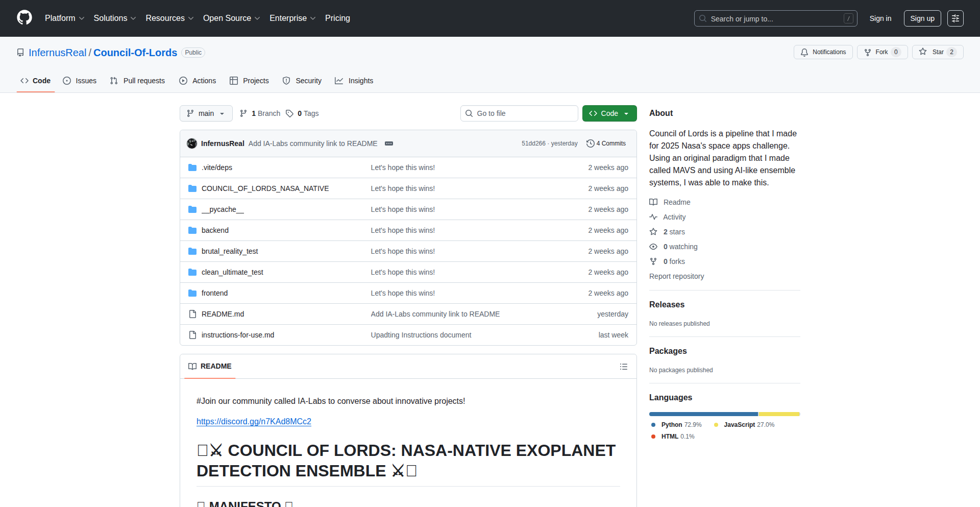
Task: Click the 0 Tags tag icon
Action: pos(289,113)
